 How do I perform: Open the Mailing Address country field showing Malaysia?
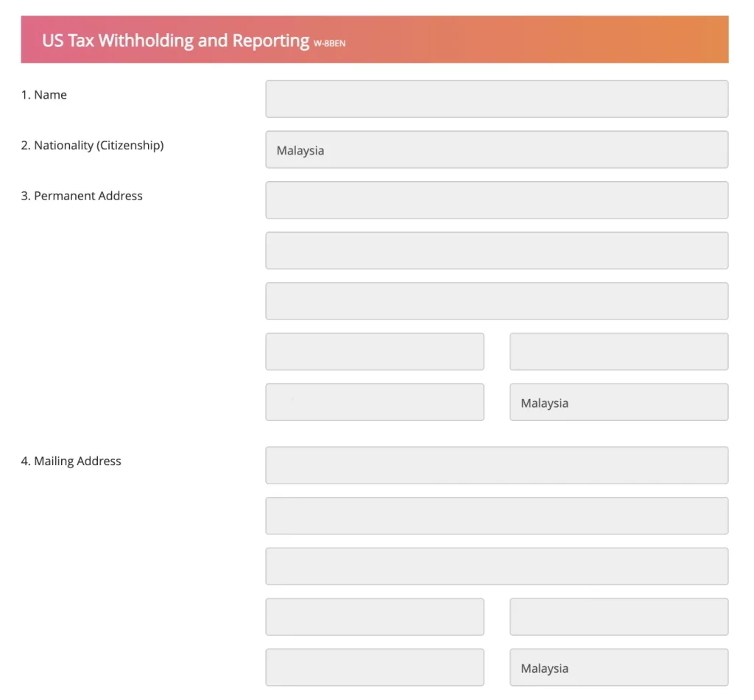(x=619, y=668)
